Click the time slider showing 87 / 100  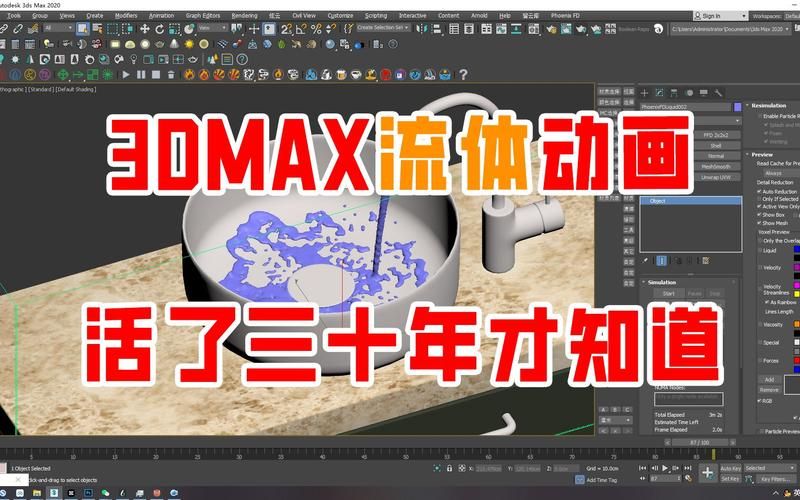point(700,442)
